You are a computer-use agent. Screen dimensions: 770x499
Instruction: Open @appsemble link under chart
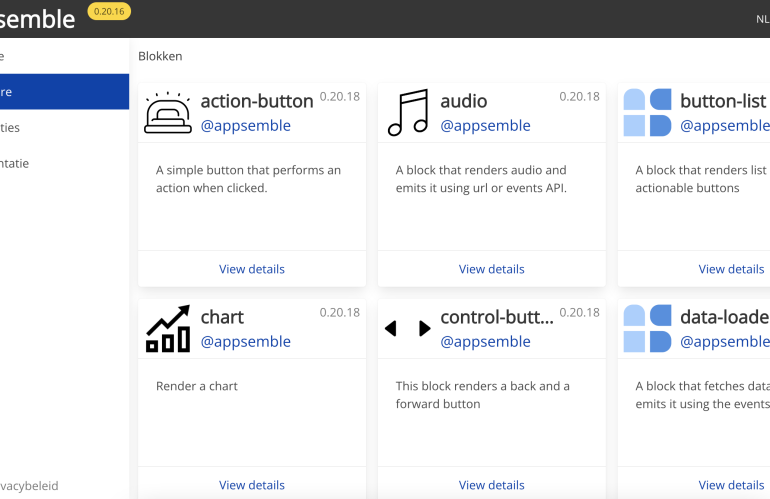click(x=246, y=342)
